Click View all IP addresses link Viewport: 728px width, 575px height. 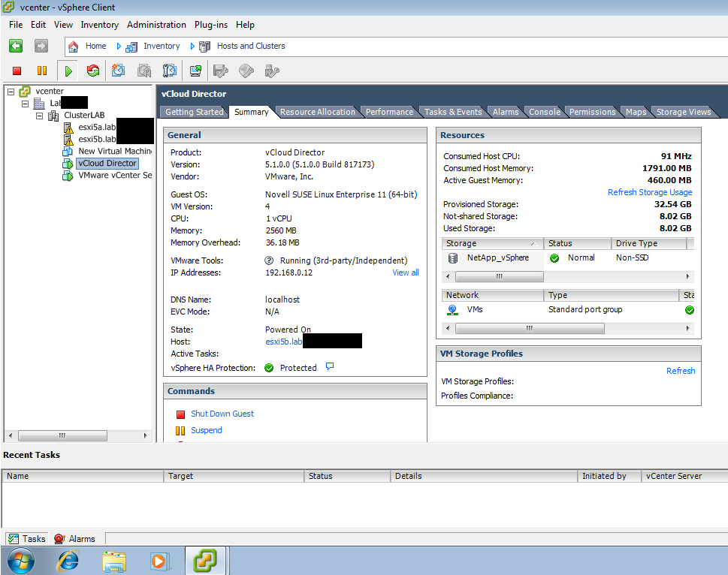405,272
